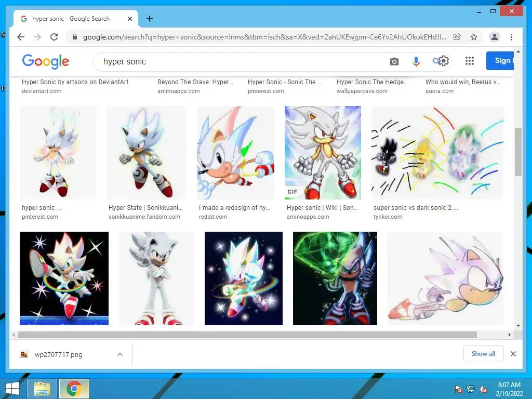Image resolution: width=532 pixels, height=399 pixels.
Task: Open the taskbar clock 8:07 AM
Action: pos(509,389)
